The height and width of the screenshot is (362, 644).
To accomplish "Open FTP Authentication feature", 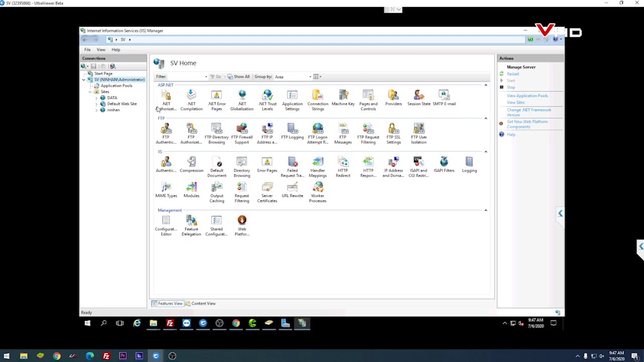I will tap(166, 134).
